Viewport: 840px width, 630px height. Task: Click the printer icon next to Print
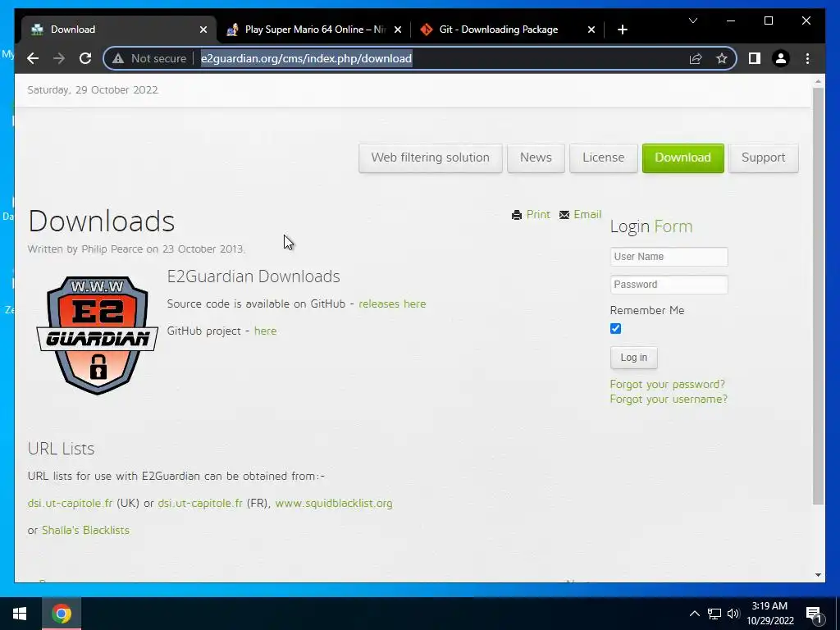(517, 215)
